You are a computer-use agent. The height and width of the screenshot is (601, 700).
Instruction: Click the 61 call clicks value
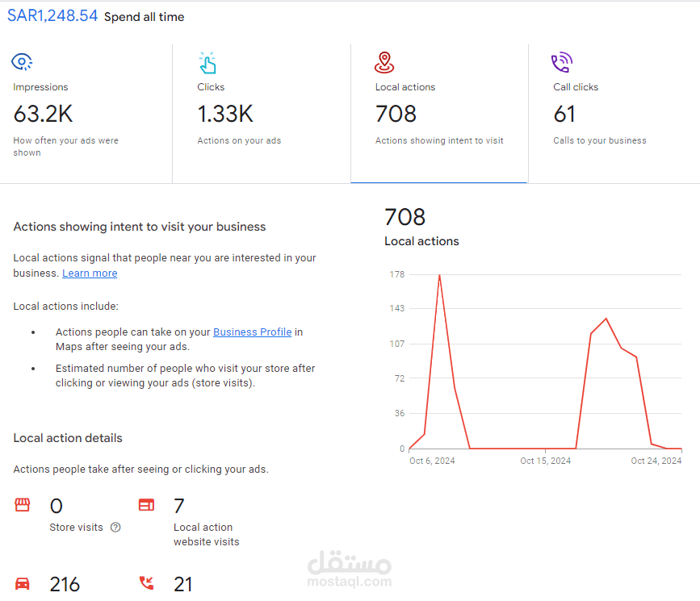point(564,114)
